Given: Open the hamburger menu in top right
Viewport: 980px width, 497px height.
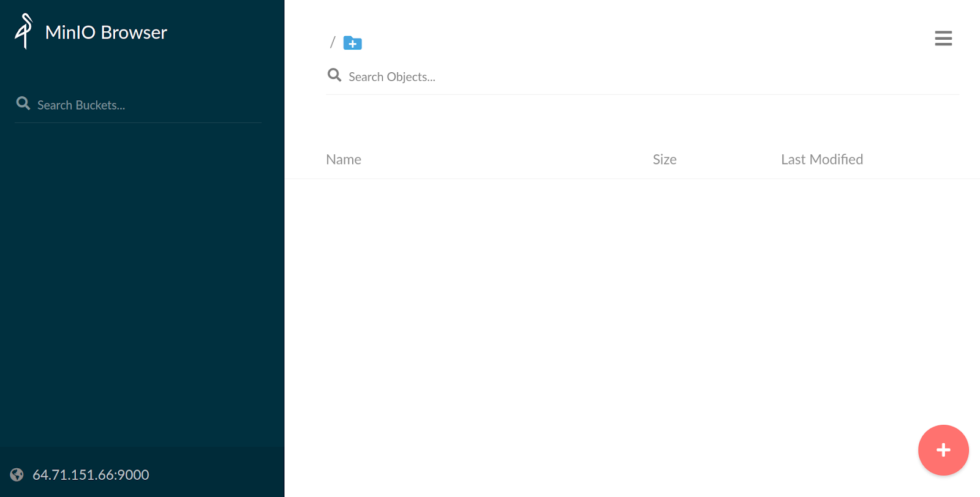Looking at the screenshot, I should pyautogui.click(x=943, y=39).
